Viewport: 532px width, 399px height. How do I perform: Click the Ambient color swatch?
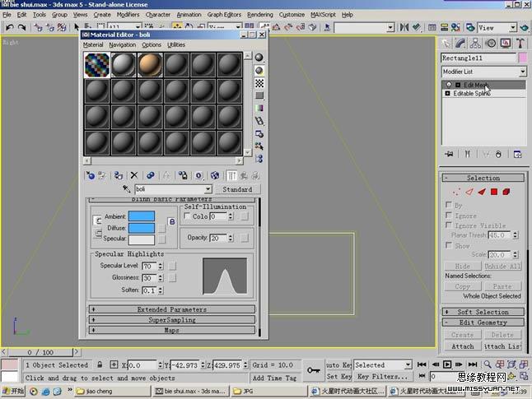(x=142, y=216)
